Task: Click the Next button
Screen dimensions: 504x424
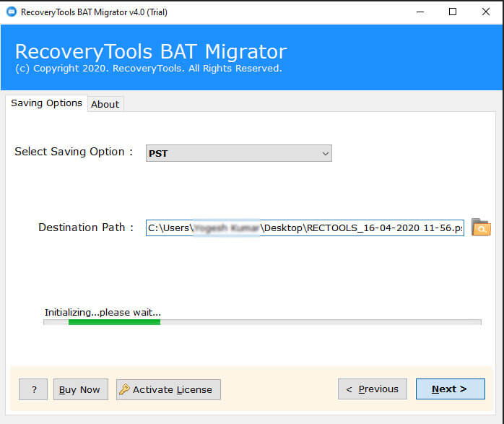Action: click(x=451, y=389)
